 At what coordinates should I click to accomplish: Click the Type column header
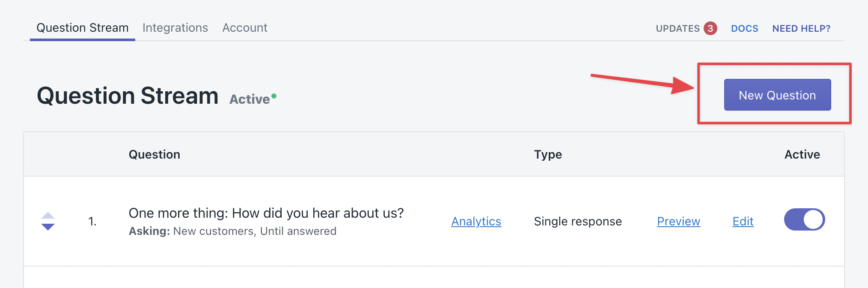point(548,154)
